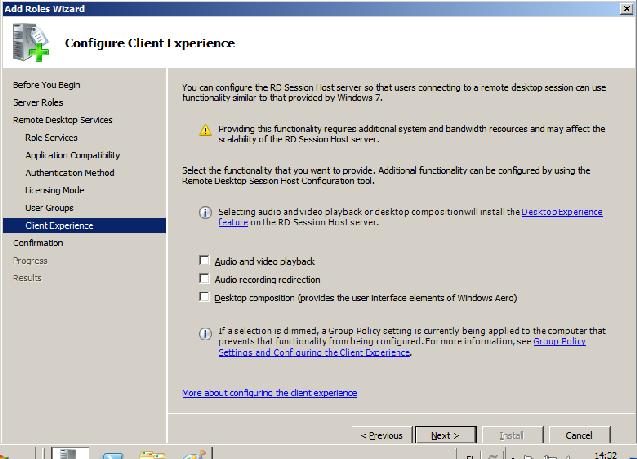The image size is (637, 459).
Task: Cancel the Add Roles Wizard
Action: (x=579, y=435)
